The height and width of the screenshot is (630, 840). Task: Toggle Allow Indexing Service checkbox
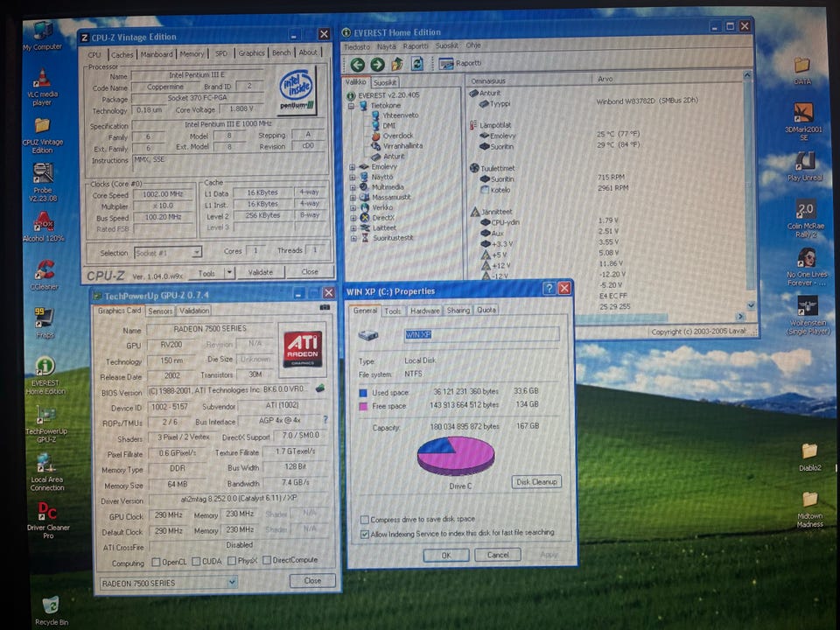click(x=365, y=534)
